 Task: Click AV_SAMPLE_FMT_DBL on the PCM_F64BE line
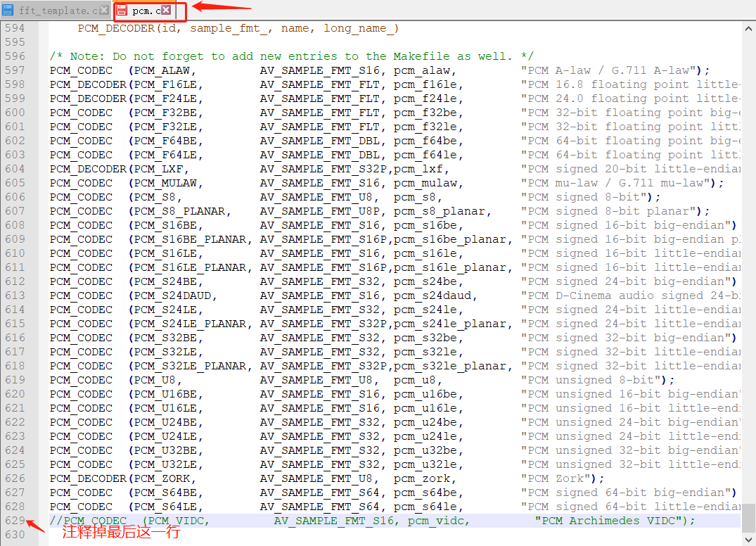[x=319, y=141]
